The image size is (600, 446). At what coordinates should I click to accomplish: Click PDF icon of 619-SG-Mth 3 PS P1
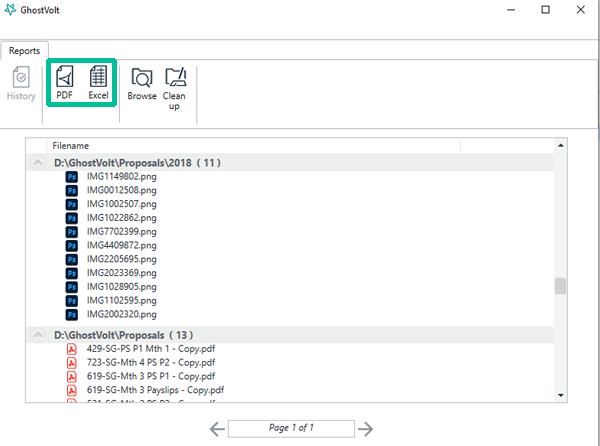point(72,376)
